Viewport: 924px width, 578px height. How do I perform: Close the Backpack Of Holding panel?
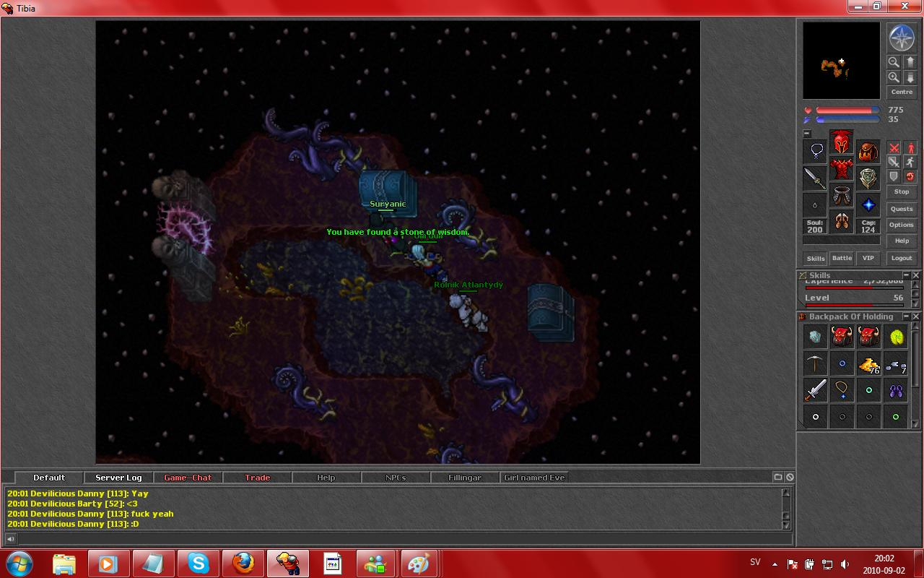click(916, 316)
